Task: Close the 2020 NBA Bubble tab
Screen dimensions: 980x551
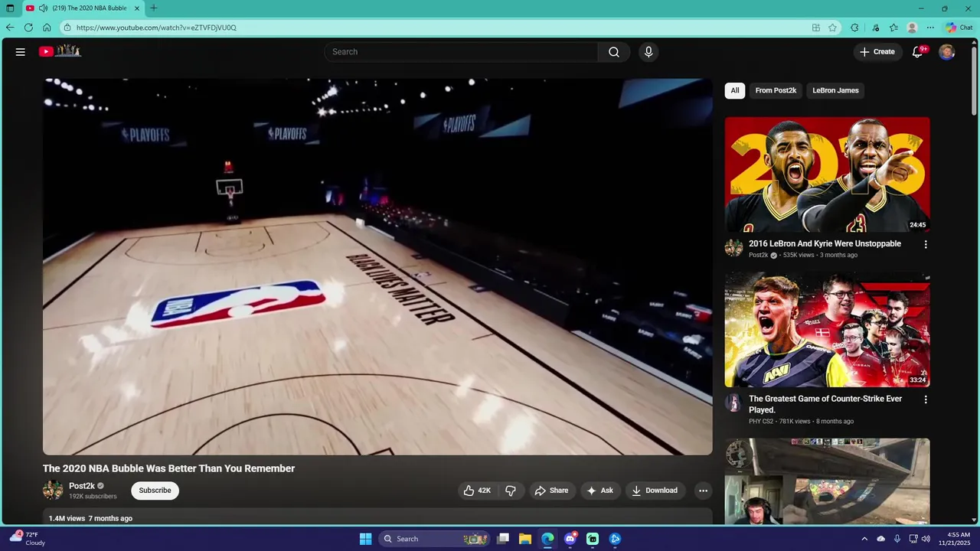Action: click(138, 8)
